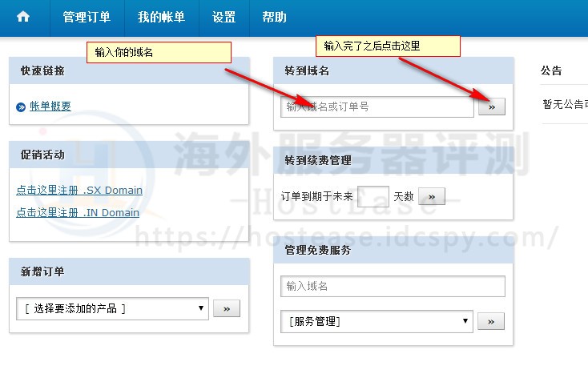Click the blue arrow icon beside 帐单概要

pyautogui.click(x=21, y=107)
